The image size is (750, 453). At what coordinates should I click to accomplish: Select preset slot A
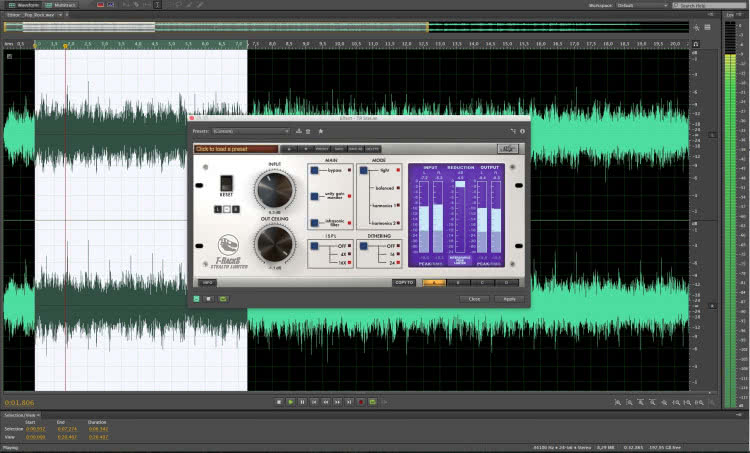[x=434, y=283]
